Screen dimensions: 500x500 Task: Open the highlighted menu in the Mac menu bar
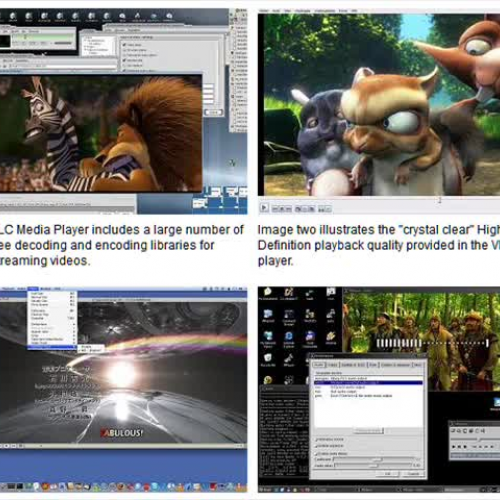pyautogui.click(x=33, y=289)
